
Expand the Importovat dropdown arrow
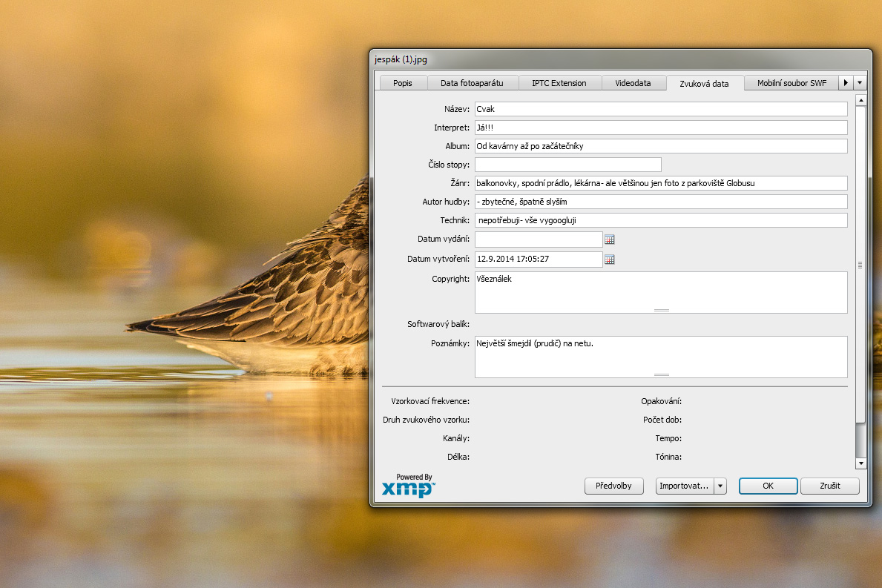pos(720,486)
